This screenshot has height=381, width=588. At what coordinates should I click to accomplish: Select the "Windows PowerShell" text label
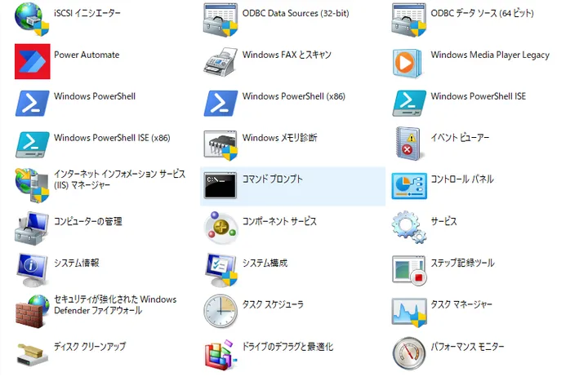95,96
